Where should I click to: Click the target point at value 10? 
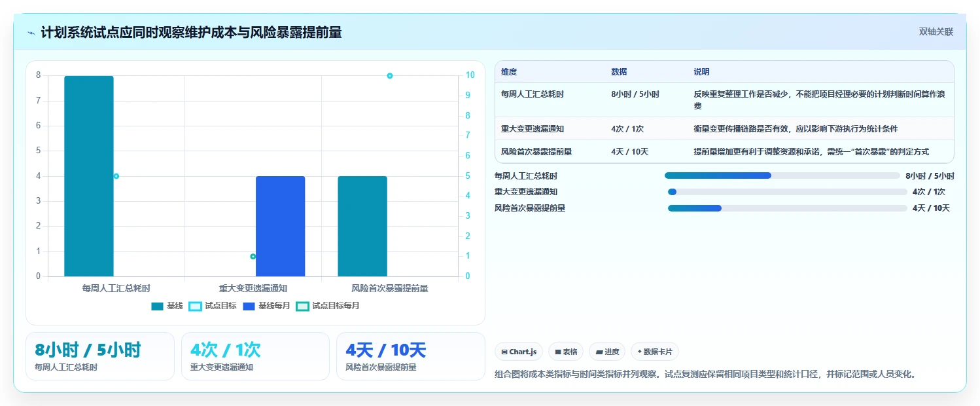pyautogui.click(x=390, y=76)
